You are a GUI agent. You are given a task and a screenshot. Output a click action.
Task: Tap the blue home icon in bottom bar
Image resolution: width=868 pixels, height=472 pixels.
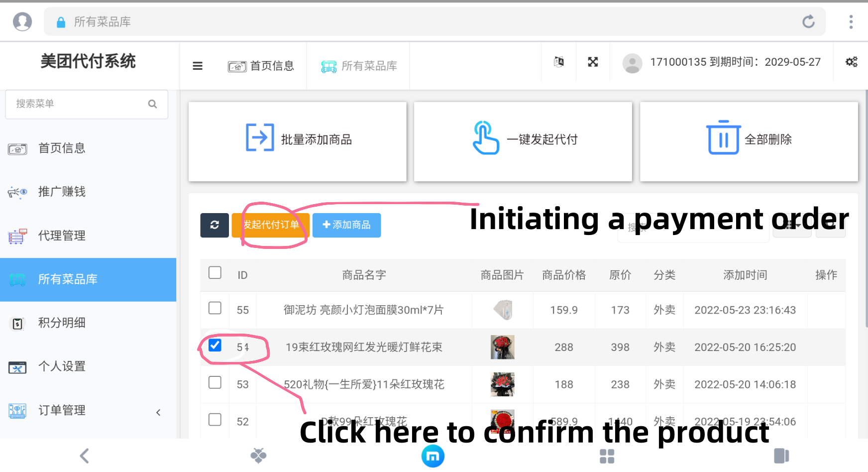(x=433, y=456)
